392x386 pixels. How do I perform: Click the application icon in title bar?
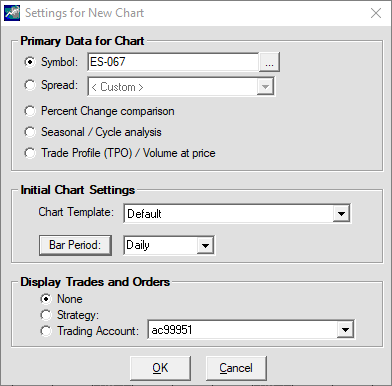(12, 13)
